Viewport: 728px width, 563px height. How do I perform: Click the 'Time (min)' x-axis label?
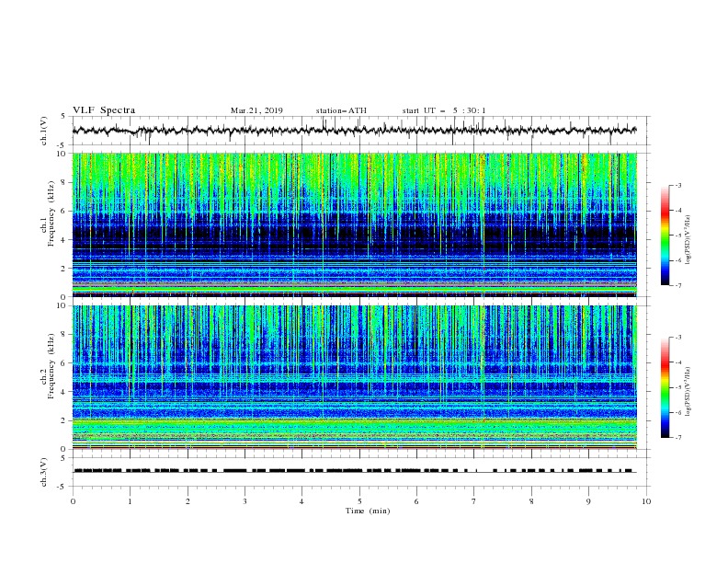(368, 511)
